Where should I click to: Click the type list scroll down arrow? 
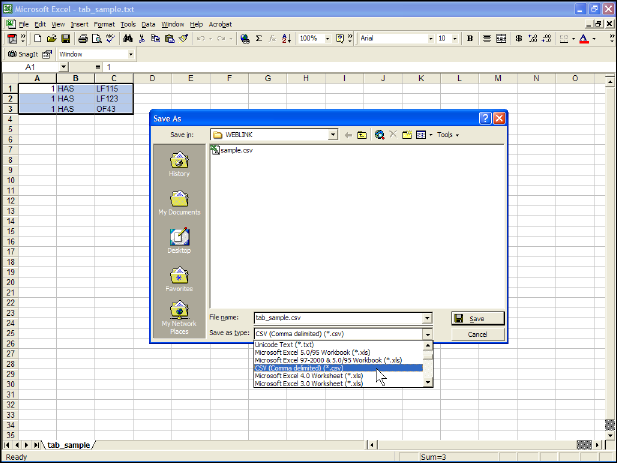(428, 382)
